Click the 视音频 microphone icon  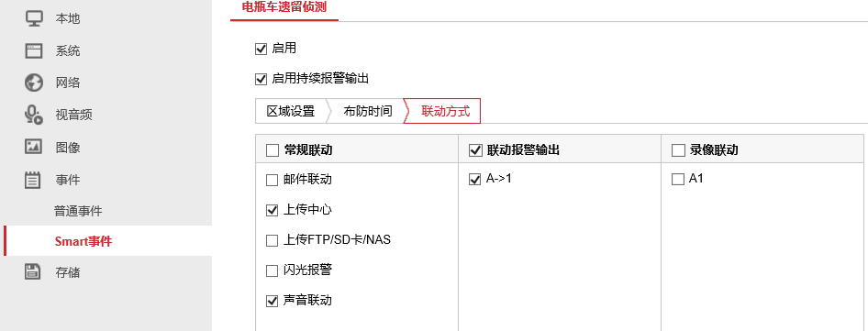click(34, 116)
